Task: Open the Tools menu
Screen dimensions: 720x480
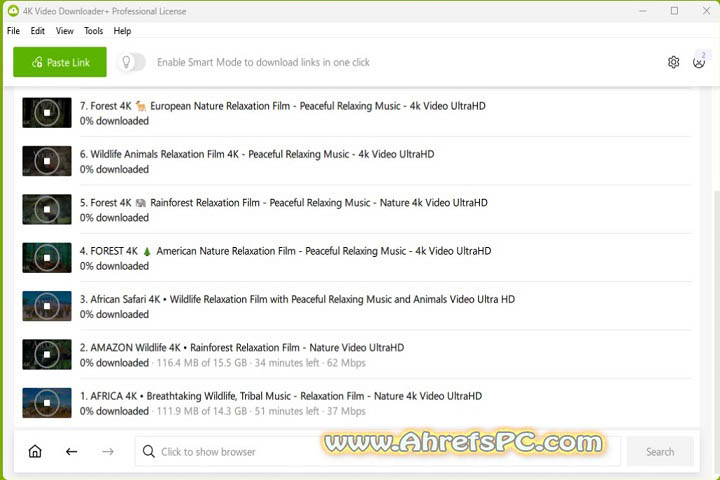Action: click(x=94, y=31)
